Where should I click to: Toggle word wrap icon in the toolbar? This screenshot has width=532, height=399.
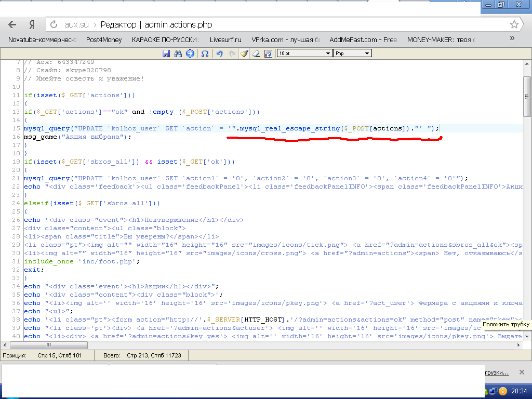[x=268, y=54]
